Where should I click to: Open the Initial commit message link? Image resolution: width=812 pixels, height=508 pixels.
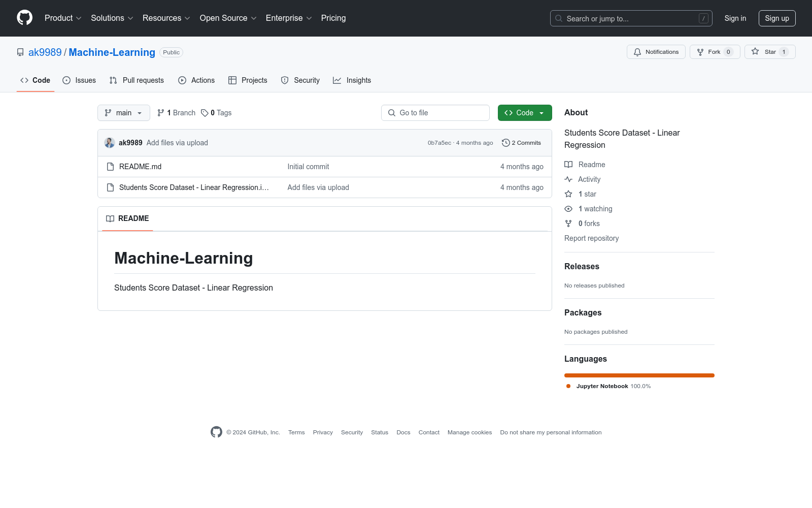tap(308, 167)
